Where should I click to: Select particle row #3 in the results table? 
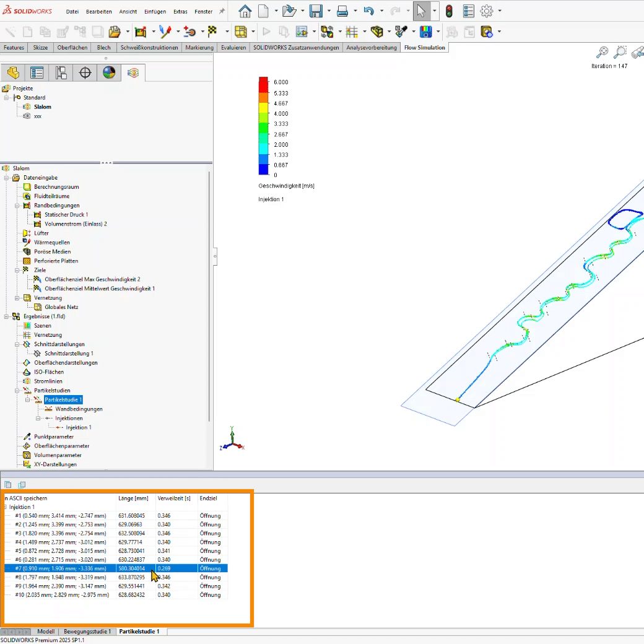[61, 533]
